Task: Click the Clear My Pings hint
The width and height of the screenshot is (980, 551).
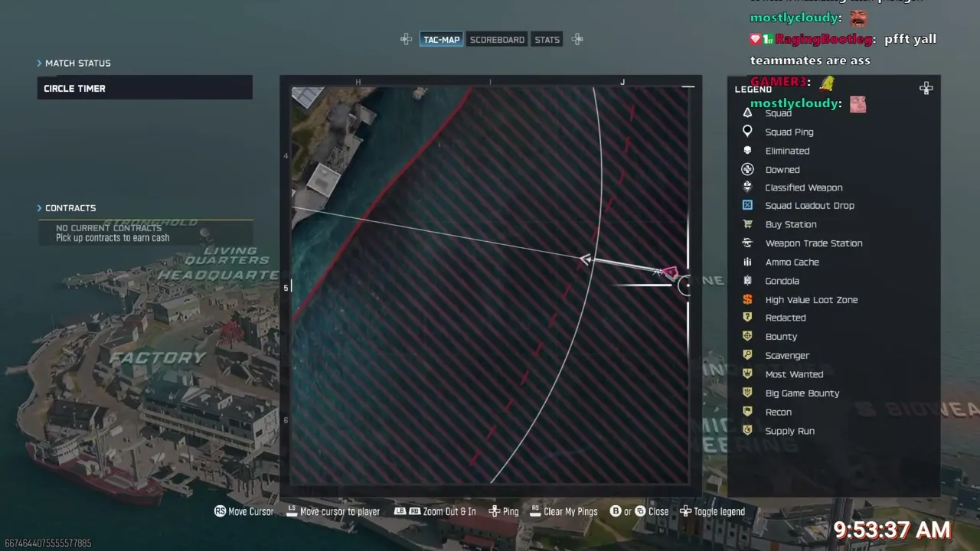Action: (x=563, y=511)
